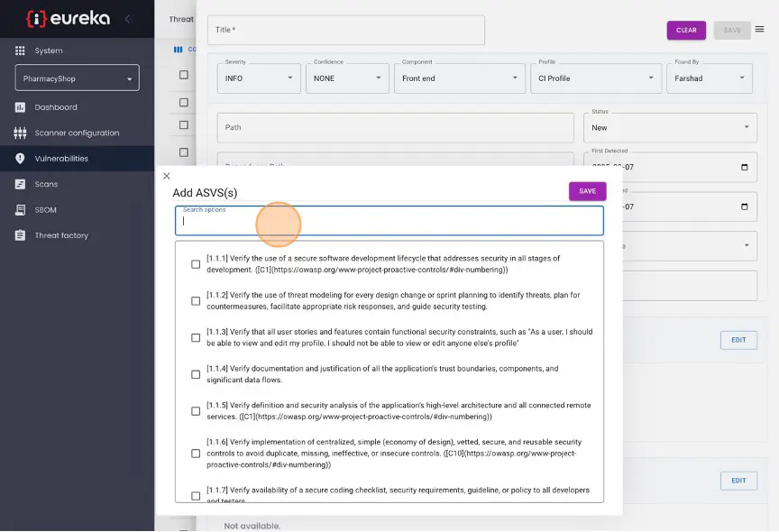
Task: Expand the Status dropdown set to New
Action: click(670, 127)
